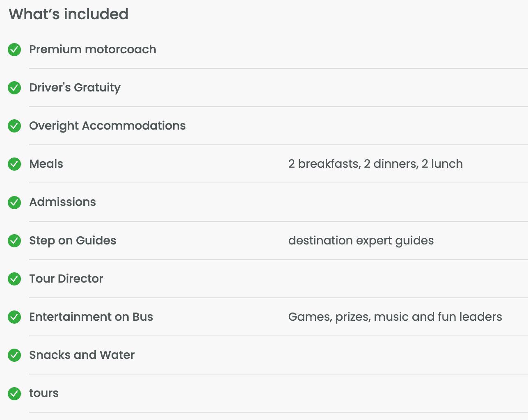Viewport: 528px width, 420px height.
Task: Select the Games, prizes, music and fun leaders text
Action: click(395, 317)
